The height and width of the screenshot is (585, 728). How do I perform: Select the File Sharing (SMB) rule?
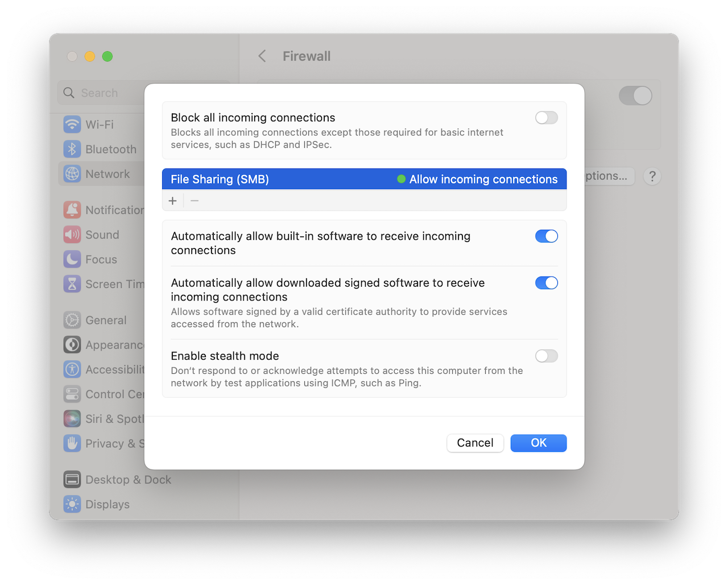pos(364,179)
